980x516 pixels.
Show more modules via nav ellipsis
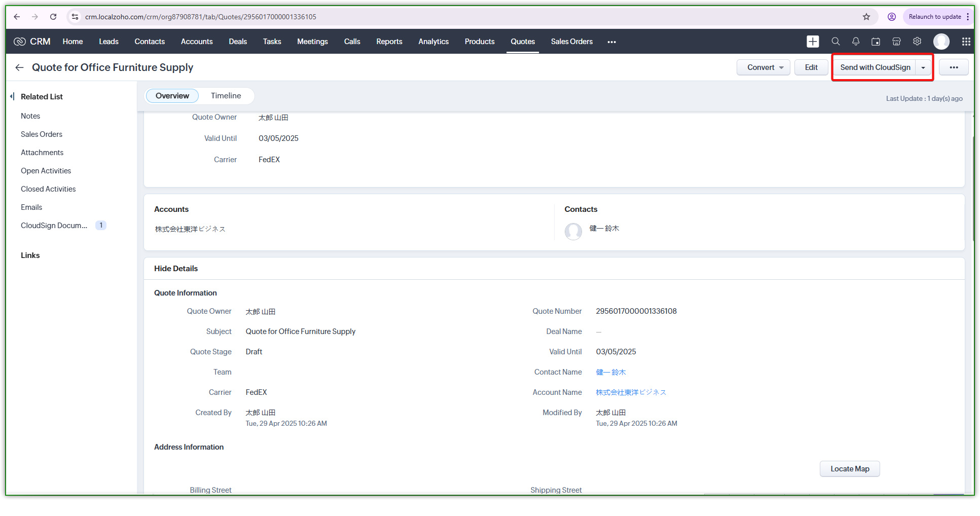click(612, 42)
